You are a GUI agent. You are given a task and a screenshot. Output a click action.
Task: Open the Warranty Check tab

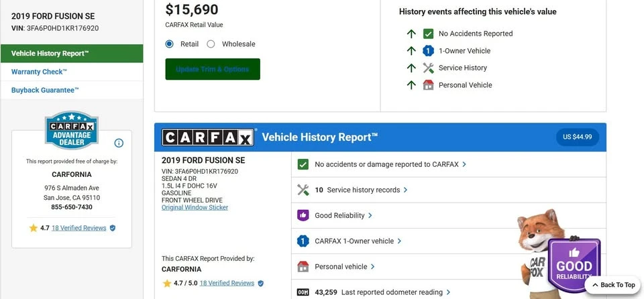72,72
